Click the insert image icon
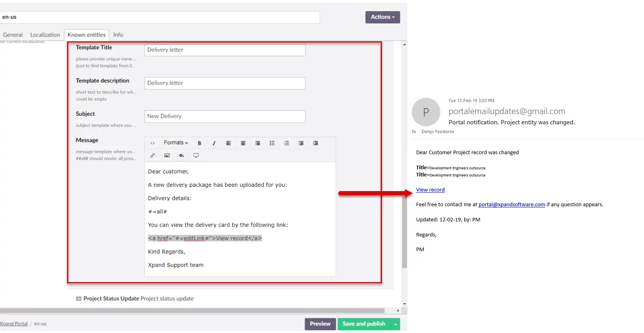 pos(167,155)
